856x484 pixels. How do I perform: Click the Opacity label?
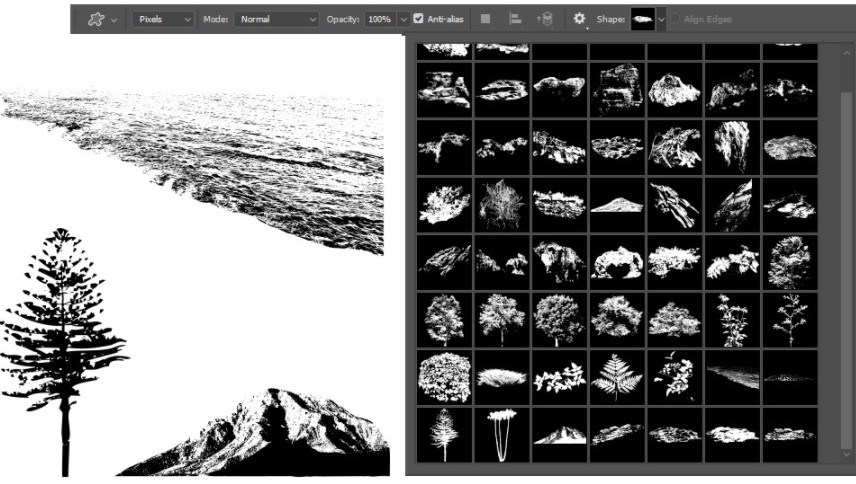(x=343, y=19)
